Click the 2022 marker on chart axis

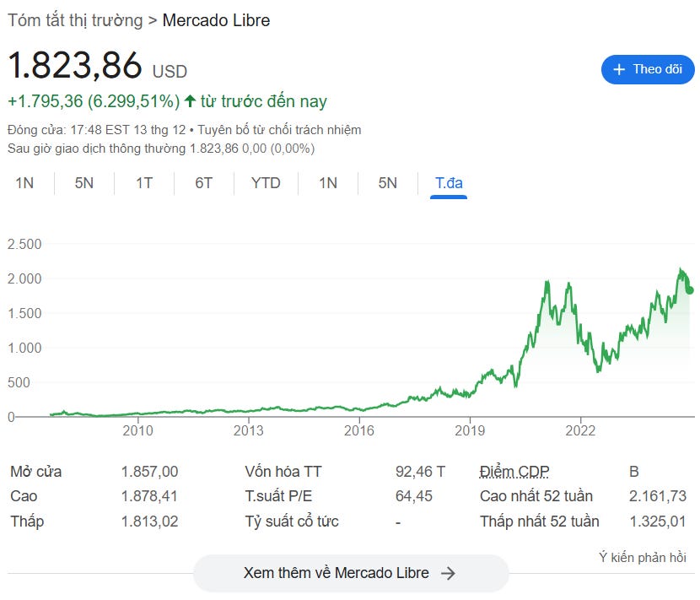click(x=580, y=431)
